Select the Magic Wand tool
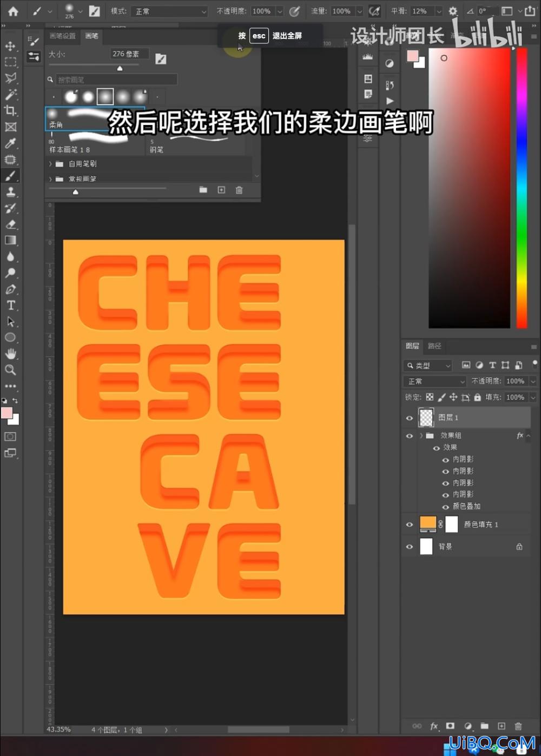This screenshot has height=756, width=541. [x=10, y=95]
